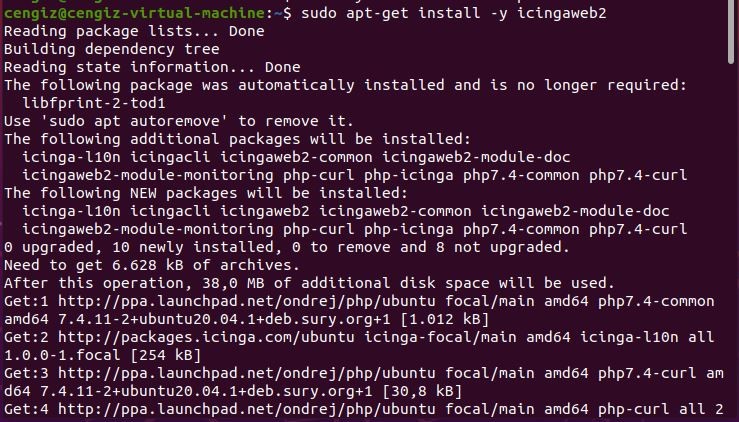739x422 pixels.
Task: Click 'The following NEW packages will be installed' line
Action: point(206,193)
